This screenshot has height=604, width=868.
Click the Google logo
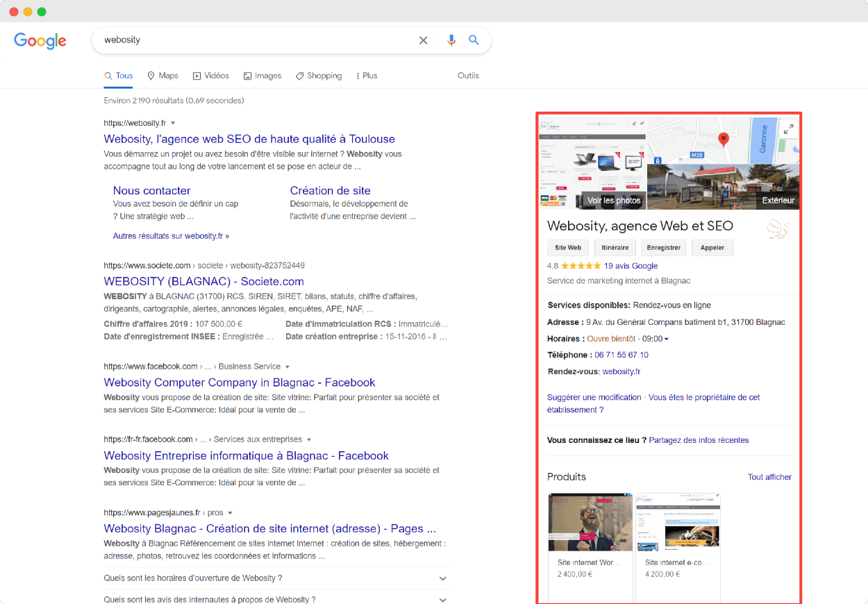[40, 40]
